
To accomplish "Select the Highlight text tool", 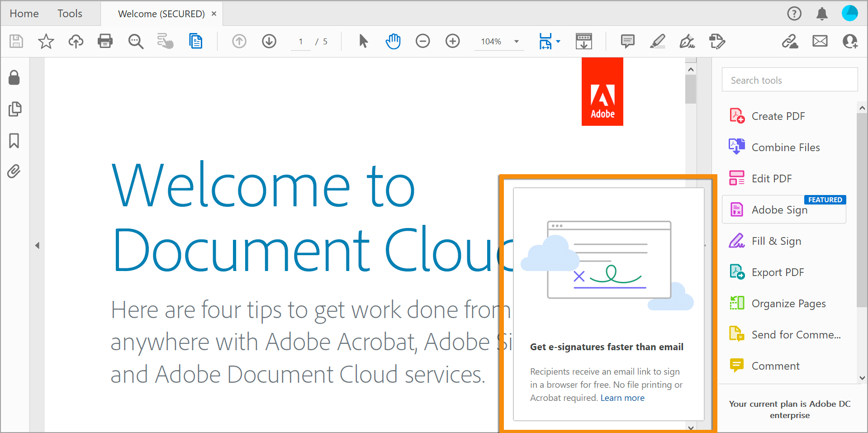I will [657, 41].
